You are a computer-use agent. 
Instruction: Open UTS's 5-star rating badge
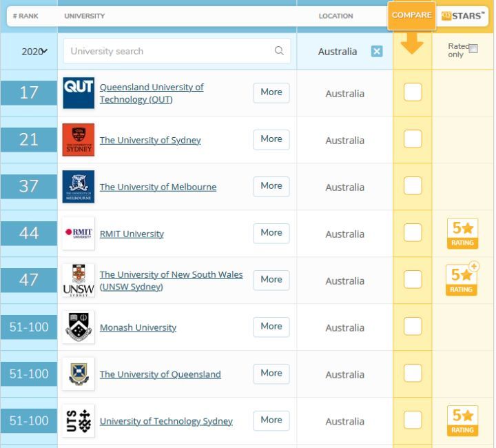tap(462, 421)
